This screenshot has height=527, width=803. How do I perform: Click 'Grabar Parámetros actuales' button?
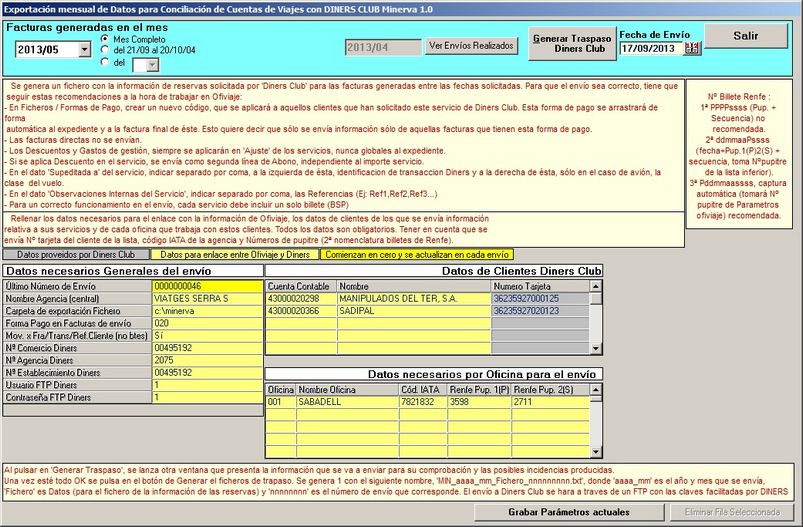point(568,512)
